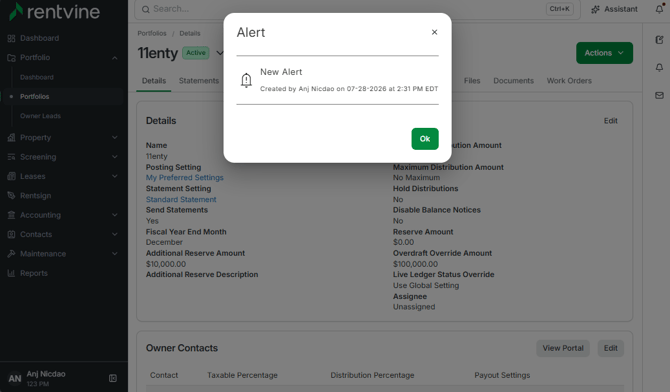Screen dimensions: 670x392
Task: Open the Assistant sparkle icon
Action: click(x=595, y=9)
